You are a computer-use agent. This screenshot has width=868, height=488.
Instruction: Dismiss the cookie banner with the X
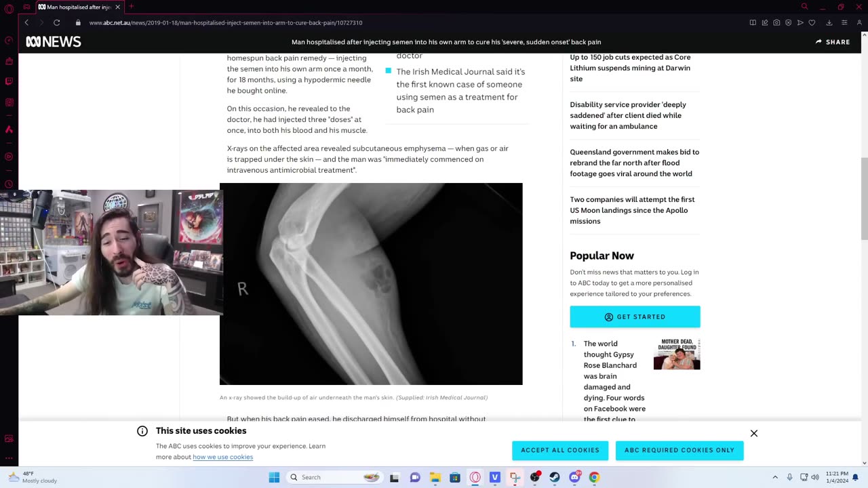pyautogui.click(x=754, y=433)
